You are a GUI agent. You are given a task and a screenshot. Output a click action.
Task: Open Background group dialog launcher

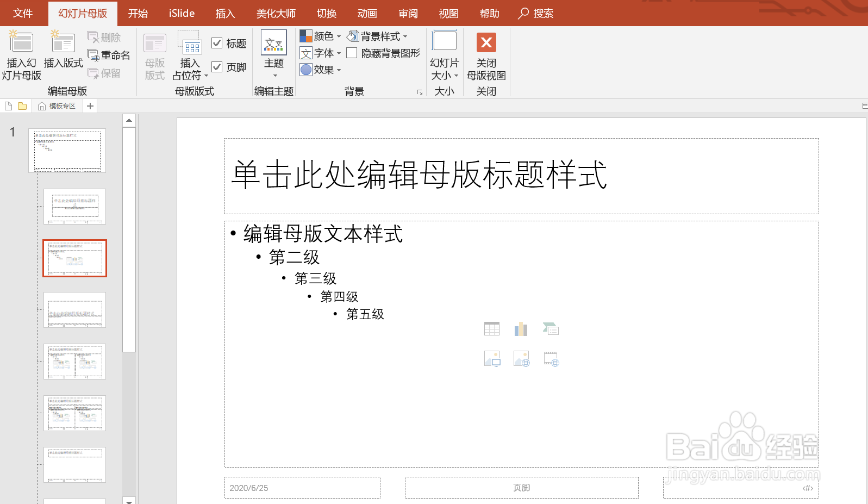coord(420,92)
